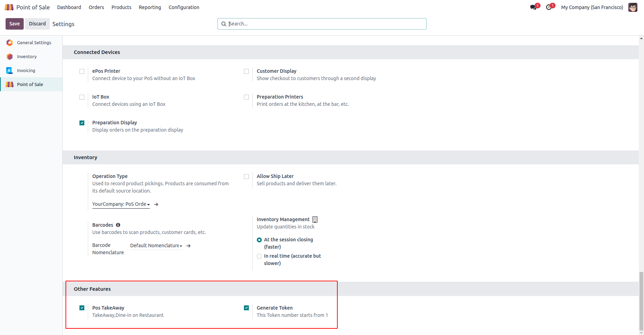The image size is (644, 335).
Task: Open the Barcode Nomenclature external link arrow
Action: click(189, 246)
